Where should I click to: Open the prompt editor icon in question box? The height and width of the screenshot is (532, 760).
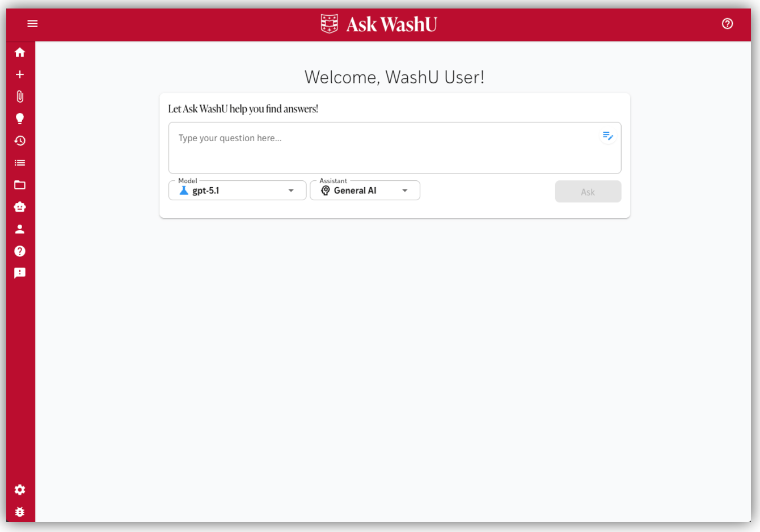607,136
